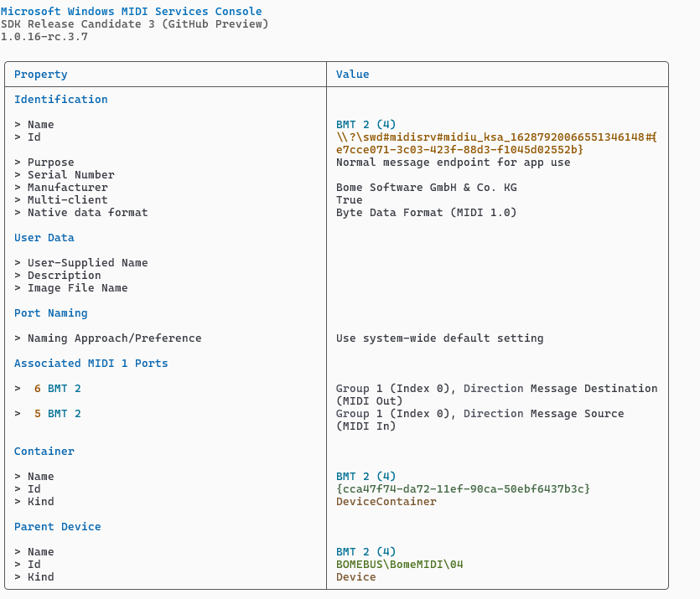
Task: Click the Byte Data Format (MIDI 1.0) value
Action: (x=426, y=213)
